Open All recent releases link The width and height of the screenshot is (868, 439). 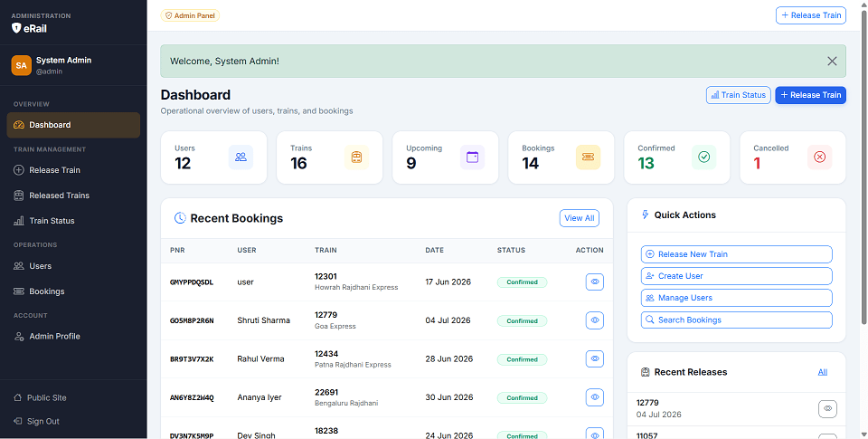click(x=823, y=372)
